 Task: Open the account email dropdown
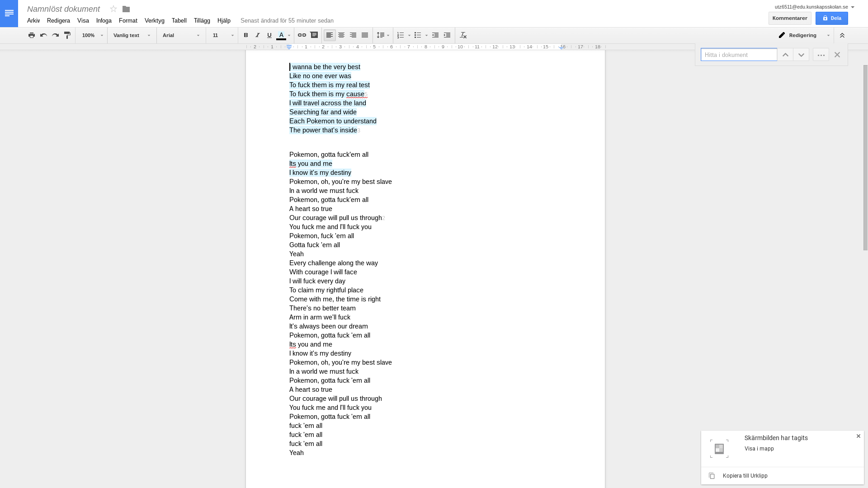[814, 7]
